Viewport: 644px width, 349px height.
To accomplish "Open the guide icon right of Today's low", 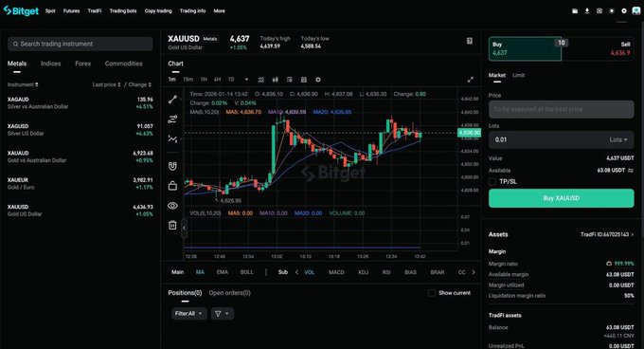I will (470, 41).
